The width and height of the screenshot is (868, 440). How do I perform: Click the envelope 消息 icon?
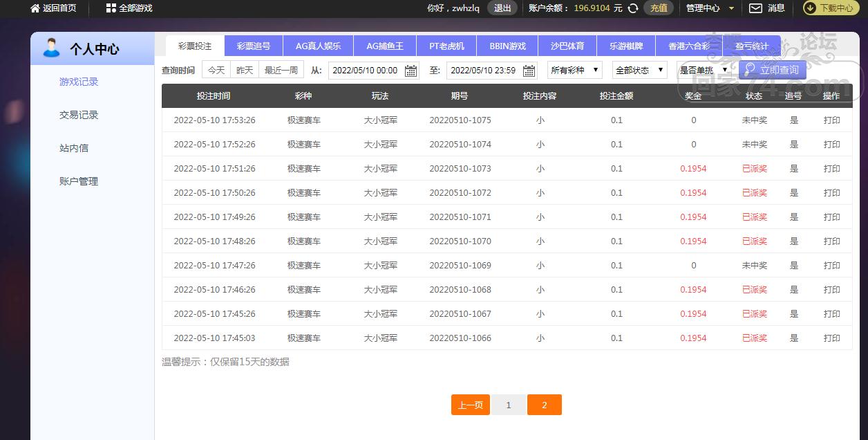[756, 8]
